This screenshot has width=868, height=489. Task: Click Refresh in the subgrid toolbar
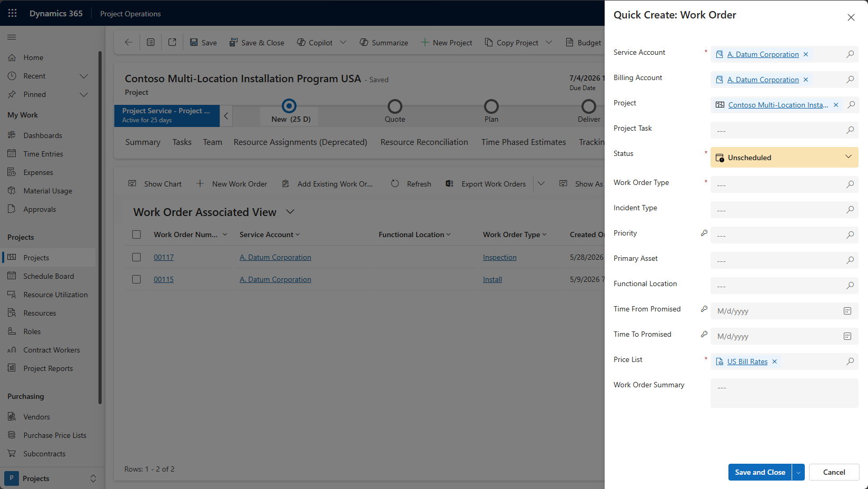click(x=411, y=184)
